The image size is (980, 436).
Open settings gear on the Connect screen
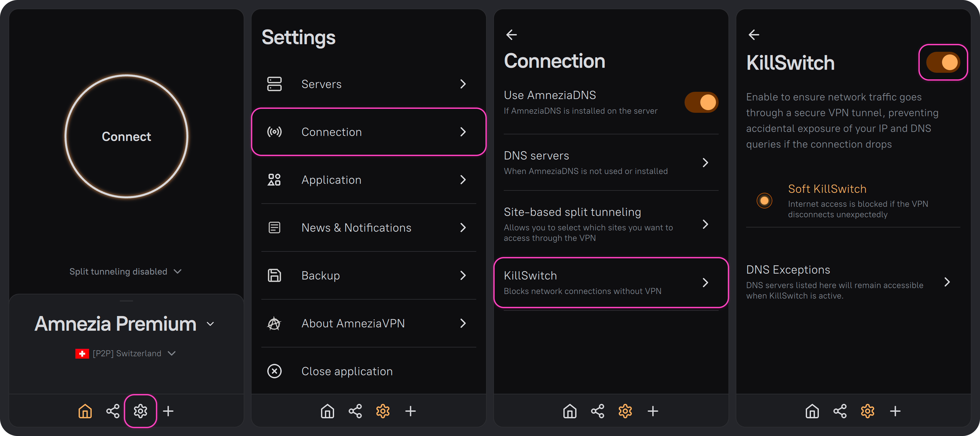[x=140, y=411]
